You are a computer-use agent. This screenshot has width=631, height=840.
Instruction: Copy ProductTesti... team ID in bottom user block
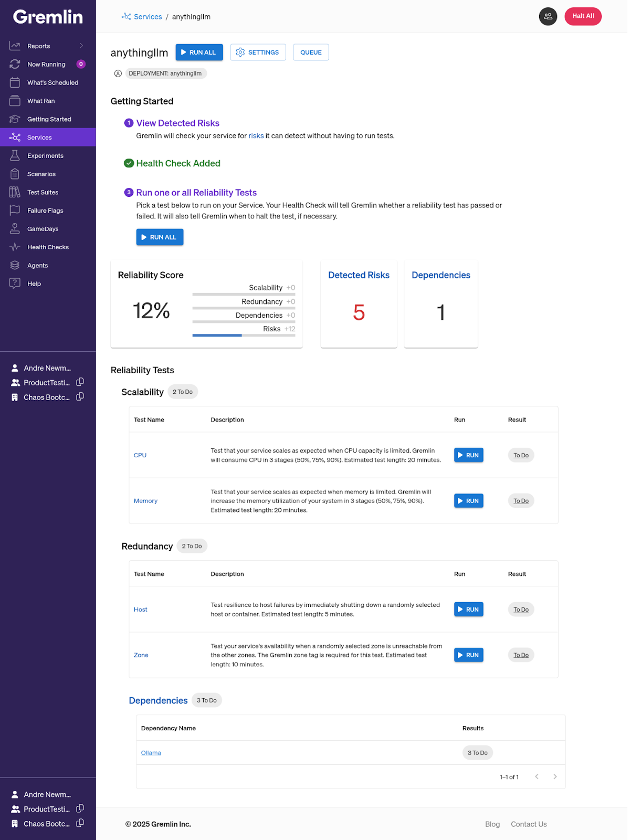80,808
